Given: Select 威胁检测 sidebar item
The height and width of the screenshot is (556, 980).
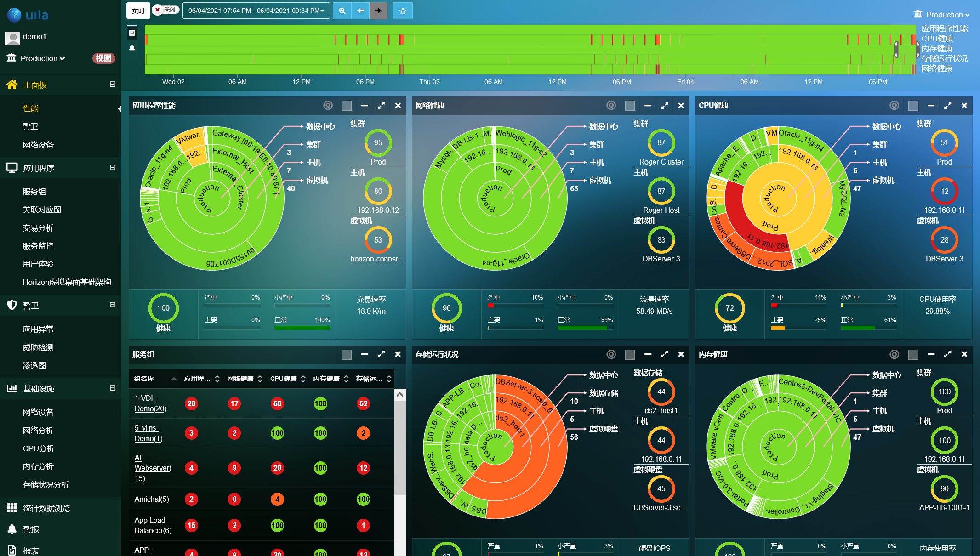Looking at the screenshot, I should 38,347.
